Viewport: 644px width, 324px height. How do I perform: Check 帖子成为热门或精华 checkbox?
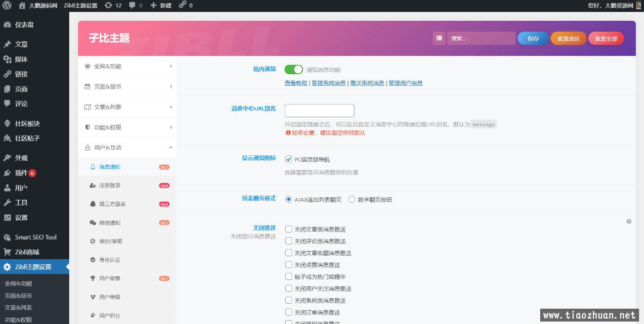click(289, 277)
